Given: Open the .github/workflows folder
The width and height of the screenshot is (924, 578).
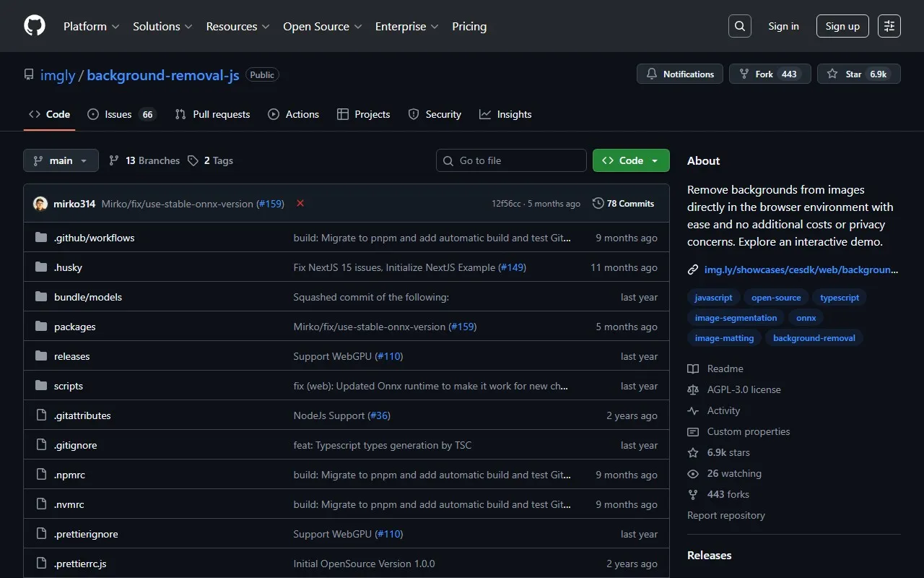Looking at the screenshot, I should [94, 238].
